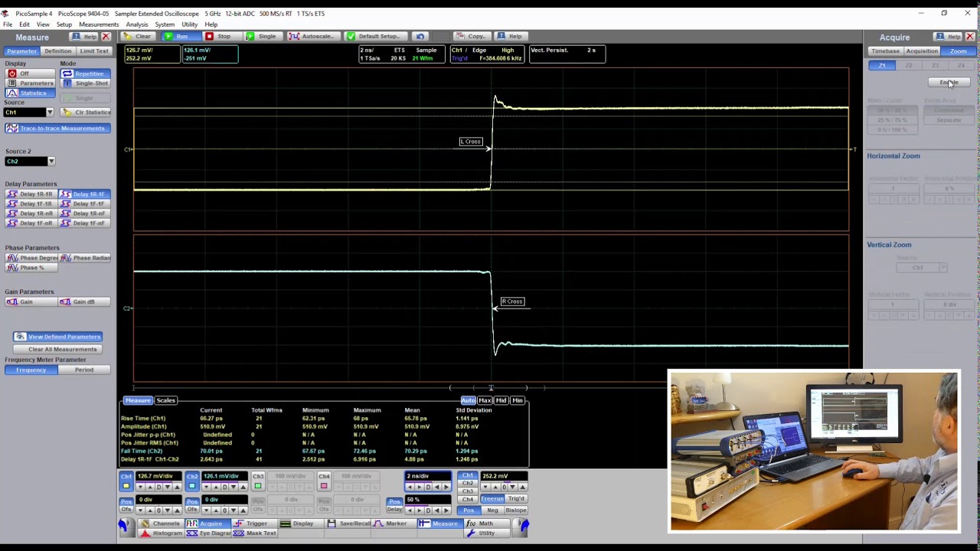Click the Copy toolbar button
The image size is (980, 551).
pyautogui.click(x=471, y=36)
